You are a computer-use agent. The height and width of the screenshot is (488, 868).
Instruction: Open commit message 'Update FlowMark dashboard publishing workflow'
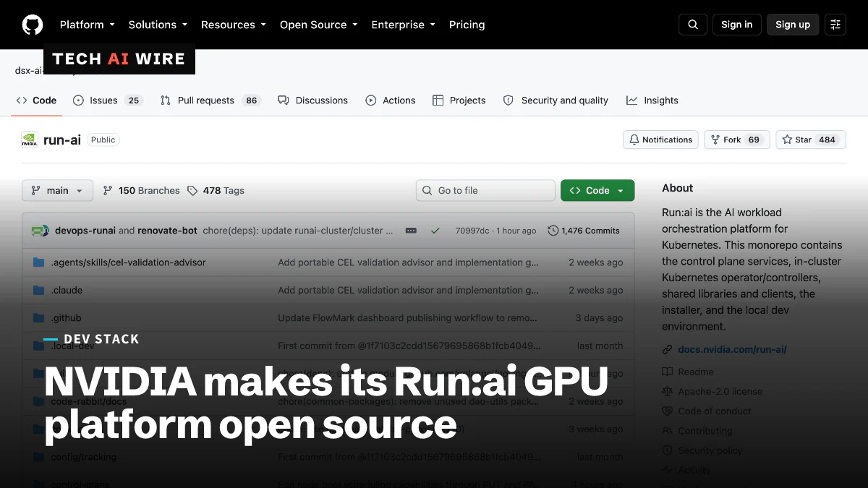click(407, 317)
